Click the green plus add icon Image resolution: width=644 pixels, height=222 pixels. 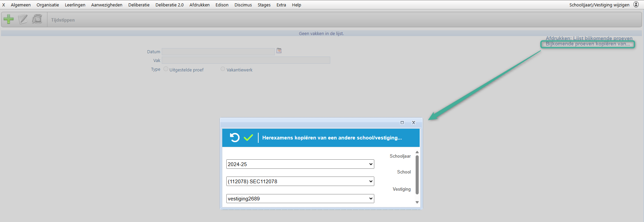click(8, 19)
